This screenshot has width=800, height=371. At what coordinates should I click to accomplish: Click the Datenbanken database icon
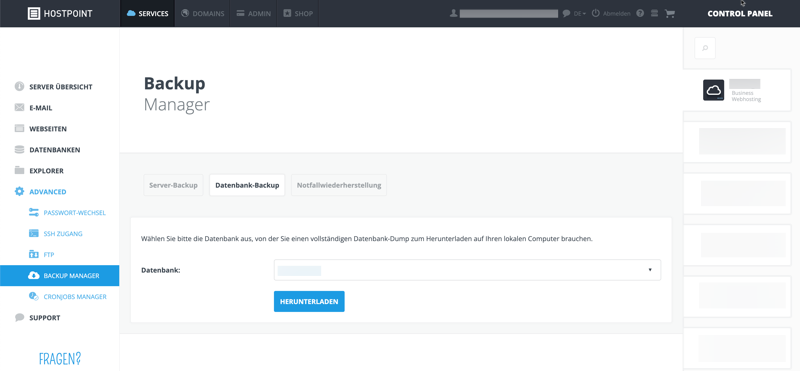coord(19,150)
